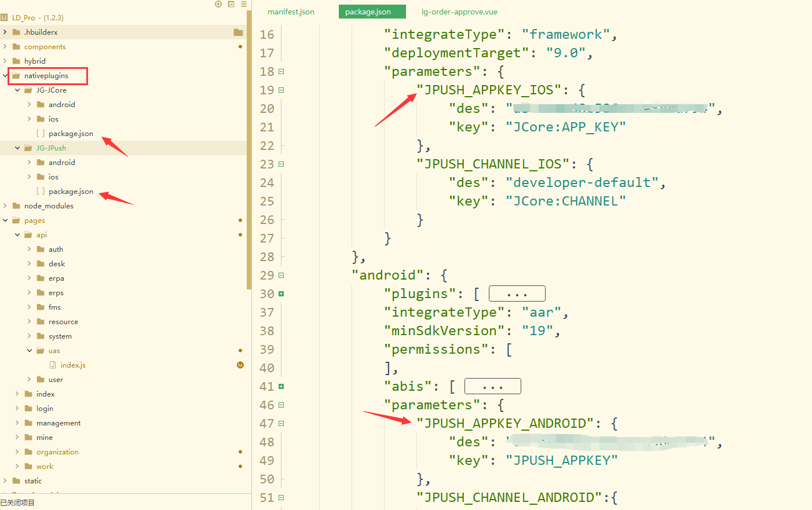Open the closed projects section 已关闭项目
The width and height of the screenshot is (812, 510).
[x=17, y=502]
